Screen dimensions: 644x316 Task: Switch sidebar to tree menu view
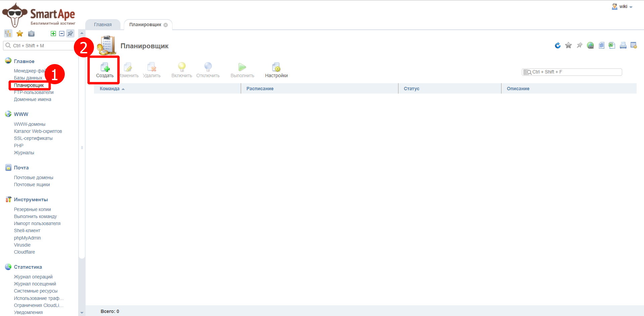[8, 34]
